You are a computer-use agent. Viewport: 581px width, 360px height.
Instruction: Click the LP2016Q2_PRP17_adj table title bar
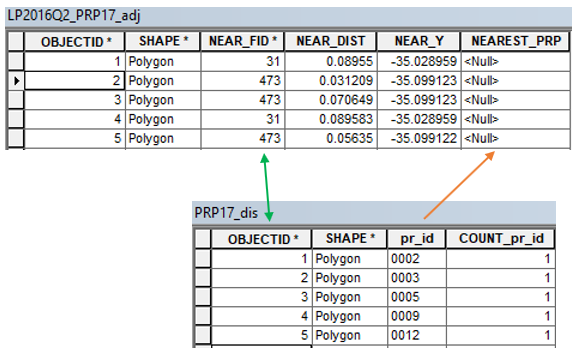click(x=288, y=17)
